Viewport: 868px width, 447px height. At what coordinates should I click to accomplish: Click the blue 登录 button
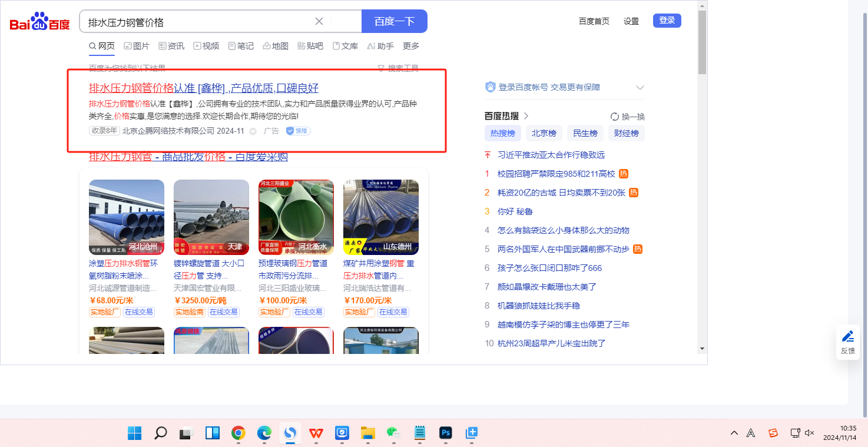pyautogui.click(x=667, y=21)
